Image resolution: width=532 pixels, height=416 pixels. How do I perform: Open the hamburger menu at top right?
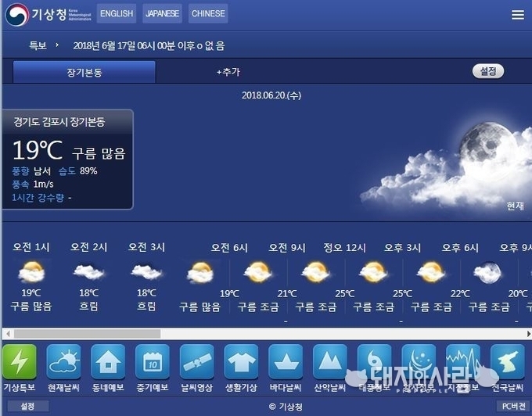click(517, 15)
